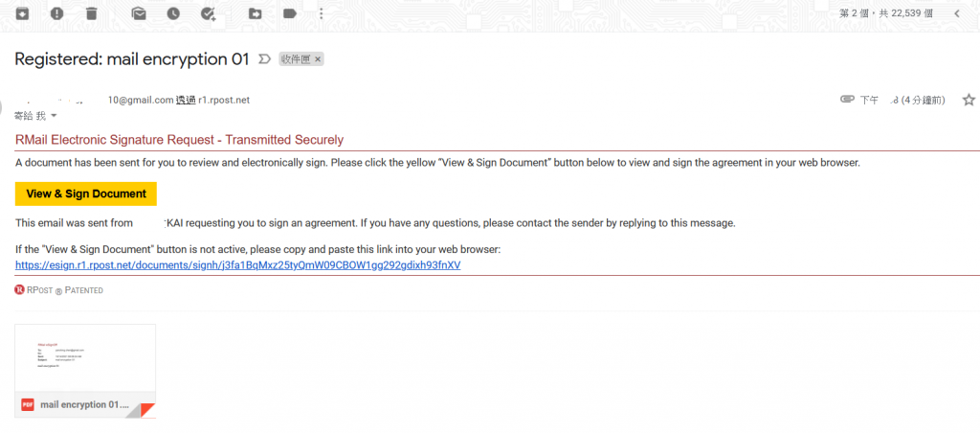980x433 pixels.
Task: Click the yellow View & Sign Document button
Action: point(86,194)
